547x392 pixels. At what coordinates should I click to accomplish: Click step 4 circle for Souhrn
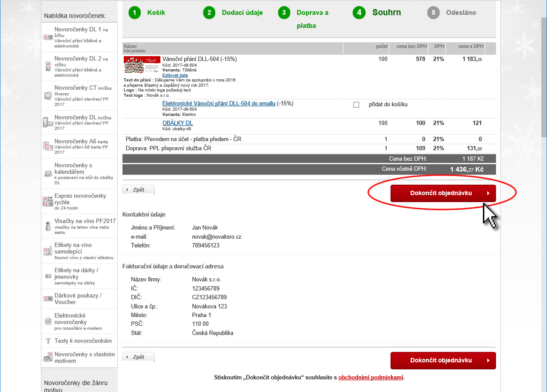359,13
